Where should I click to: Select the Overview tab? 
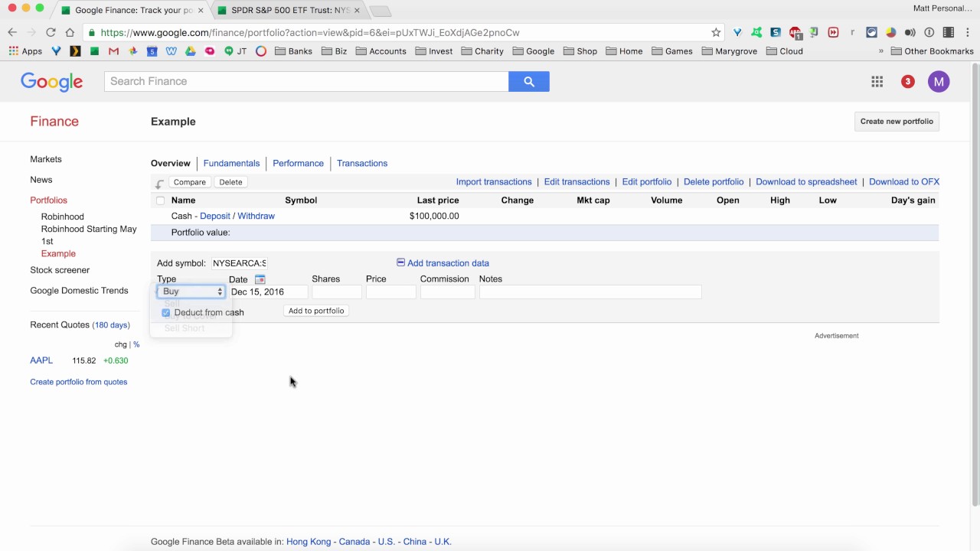(x=170, y=163)
